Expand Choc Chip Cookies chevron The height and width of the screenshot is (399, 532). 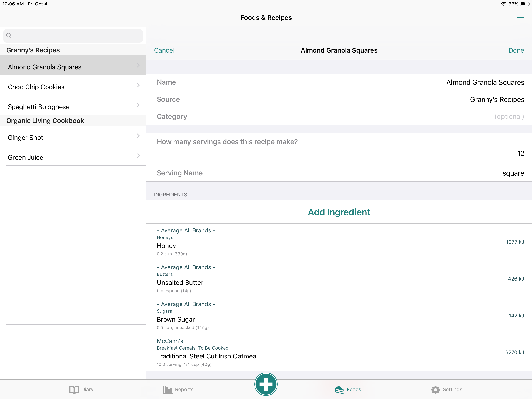(x=138, y=85)
